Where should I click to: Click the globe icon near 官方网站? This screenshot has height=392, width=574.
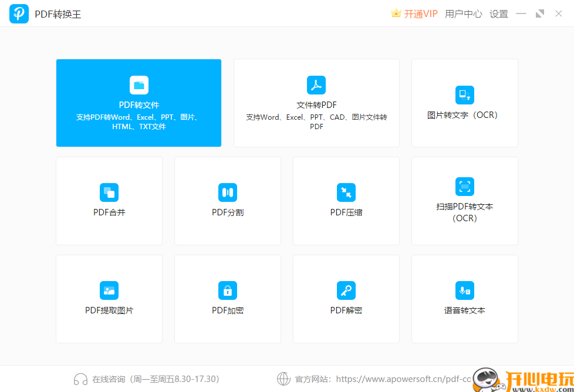pos(284,379)
